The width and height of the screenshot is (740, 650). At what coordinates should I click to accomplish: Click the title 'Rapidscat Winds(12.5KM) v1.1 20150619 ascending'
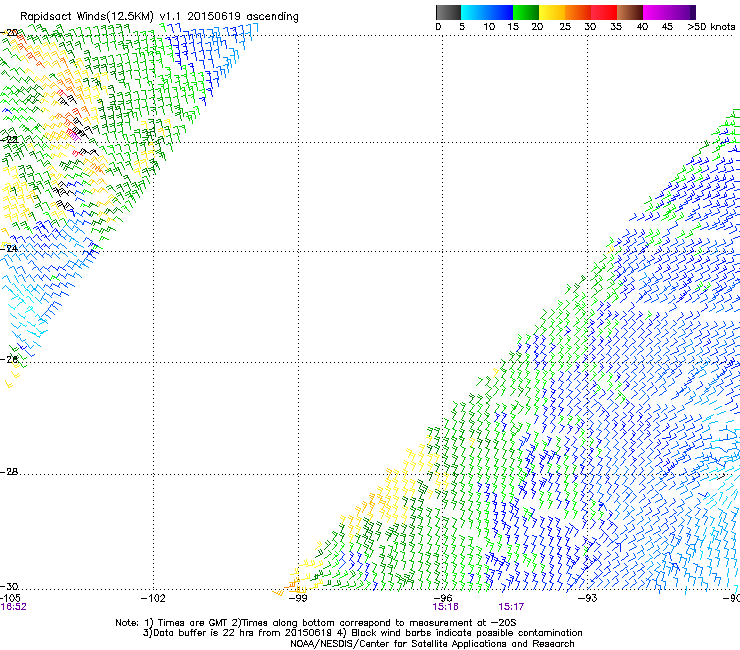(159, 17)
